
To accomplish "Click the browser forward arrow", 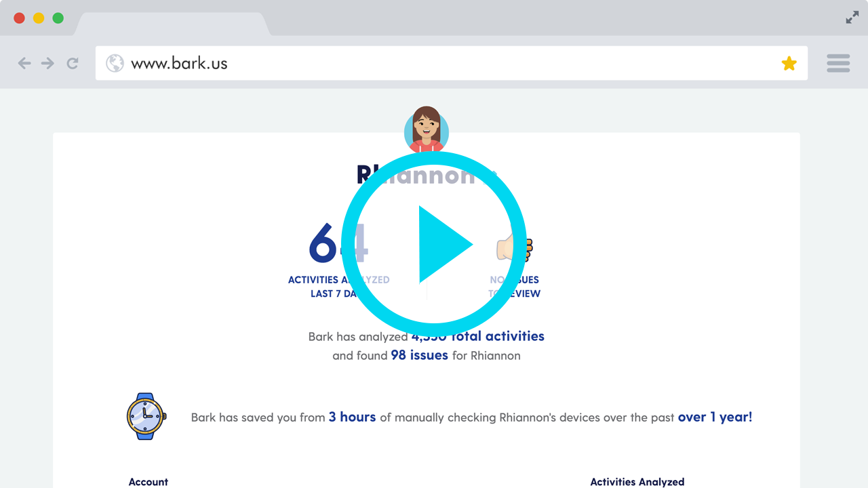I will coord(47,64).
